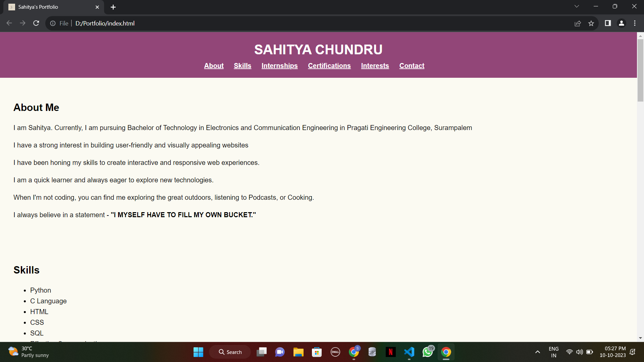644x362 pixels.
Task: Open Chrome's three-dot menu
Action: tap(635, 23)
